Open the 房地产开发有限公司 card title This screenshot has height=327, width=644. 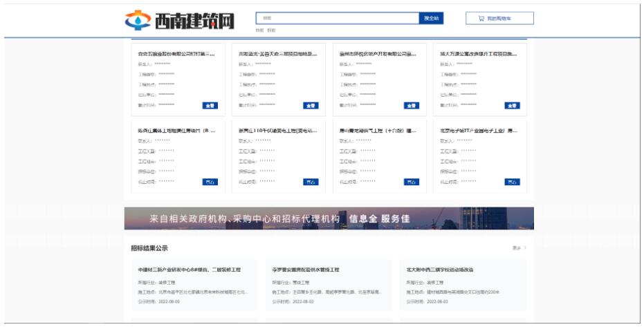[x=378, y=54]
